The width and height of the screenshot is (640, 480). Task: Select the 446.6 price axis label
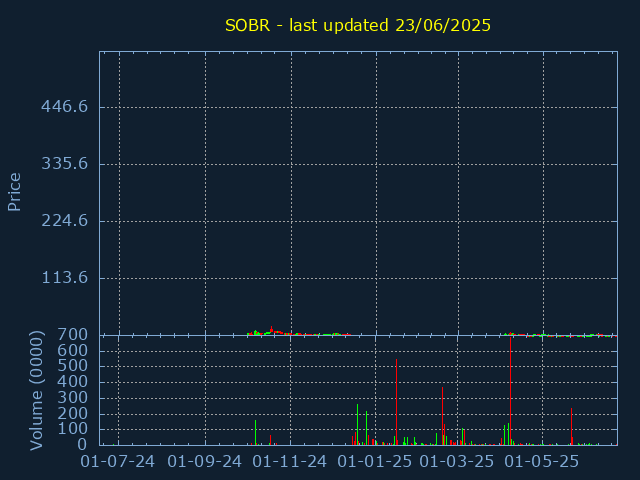click(x=64, y=107)
